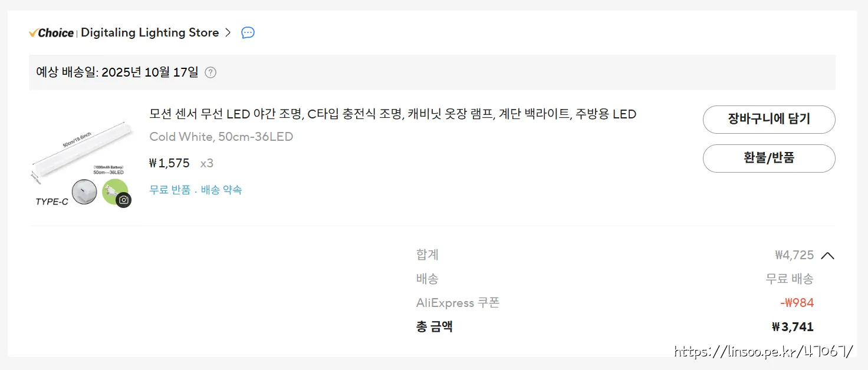Click the 장바구니에 담기 button
This screenshot has height=370, width=868.
769,120
